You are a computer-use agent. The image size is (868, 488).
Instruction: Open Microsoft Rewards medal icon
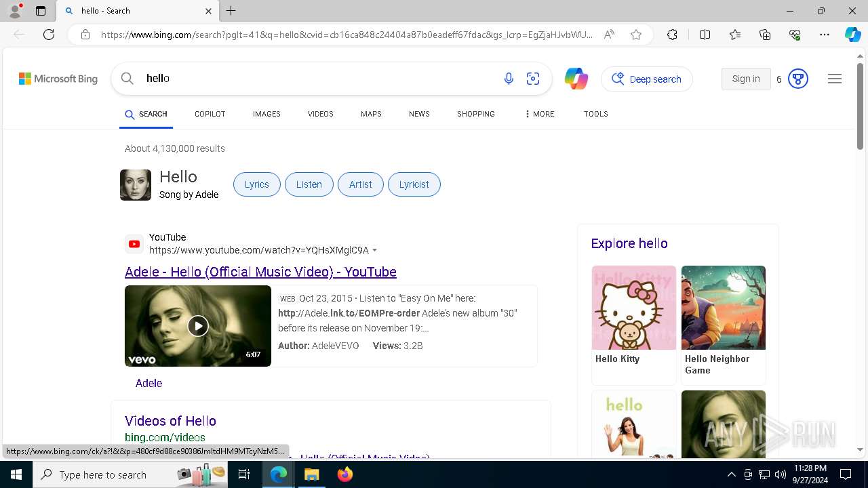(x=798, y=79)
